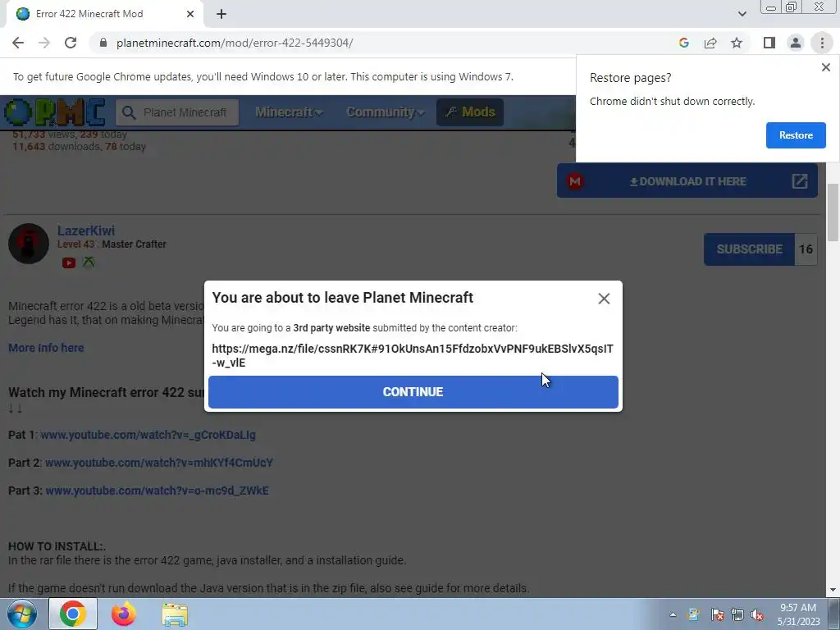Click author's Xbox icon

pos(89,262)
